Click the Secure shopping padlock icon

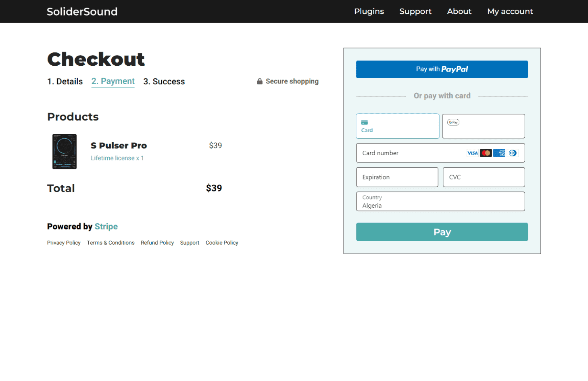pos(260,81)
